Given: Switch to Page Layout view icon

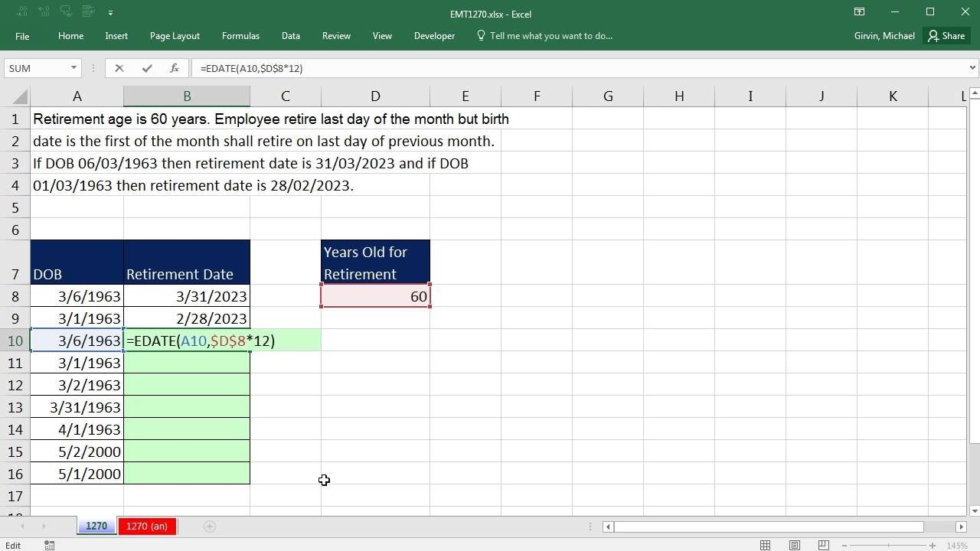Looking at the screenshot, I should click(794, 545).
